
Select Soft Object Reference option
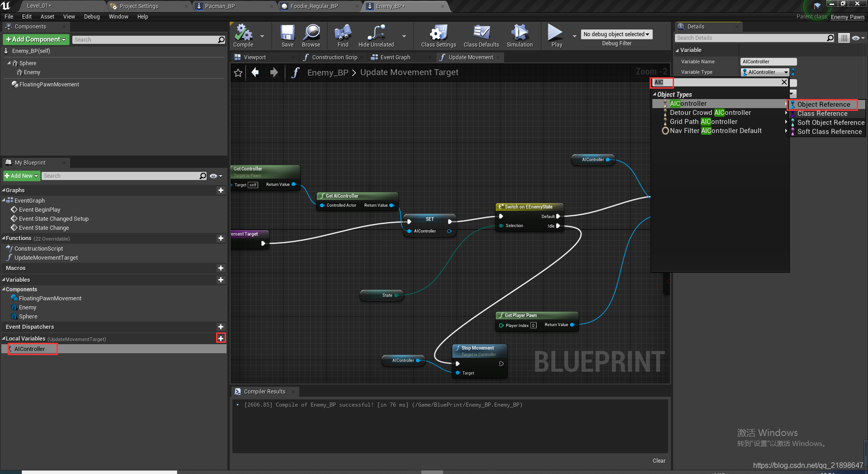tap(830, 123)
